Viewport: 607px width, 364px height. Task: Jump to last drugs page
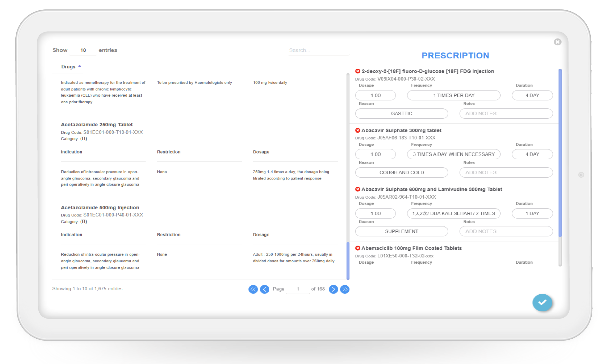click(345, 289)
